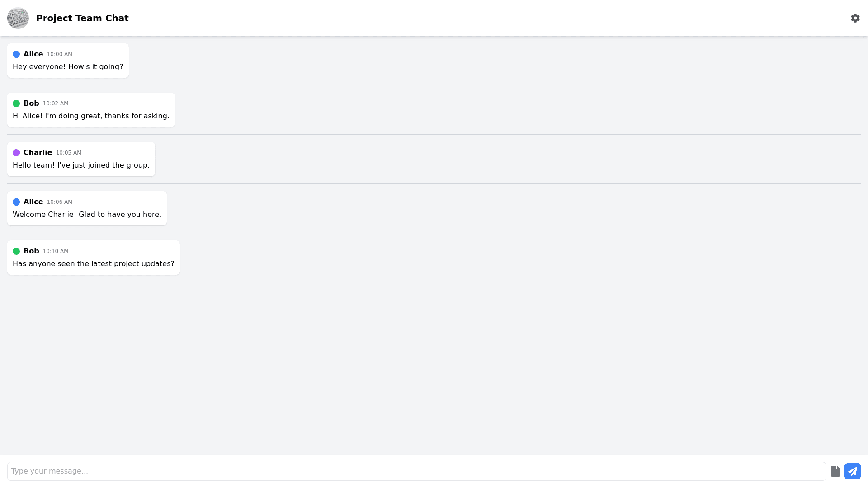Click Alice's blue dot on 10:06 AM message

16,202
